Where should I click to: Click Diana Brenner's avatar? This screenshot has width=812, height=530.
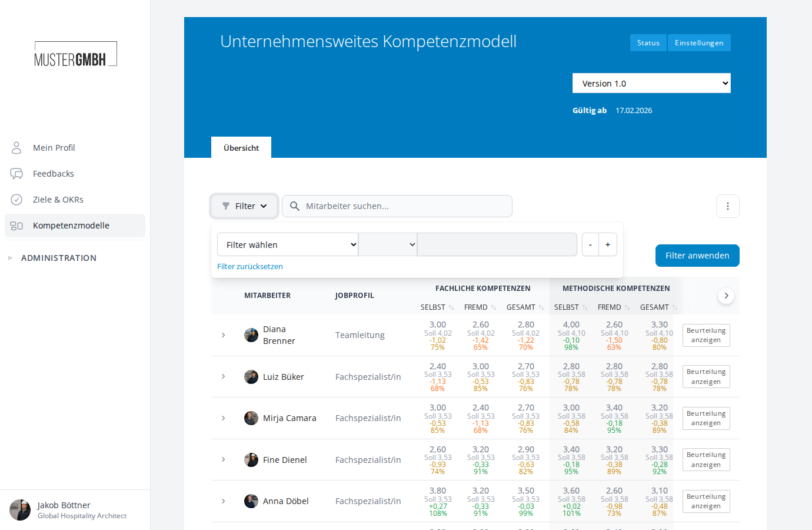[x=251, y=335]
